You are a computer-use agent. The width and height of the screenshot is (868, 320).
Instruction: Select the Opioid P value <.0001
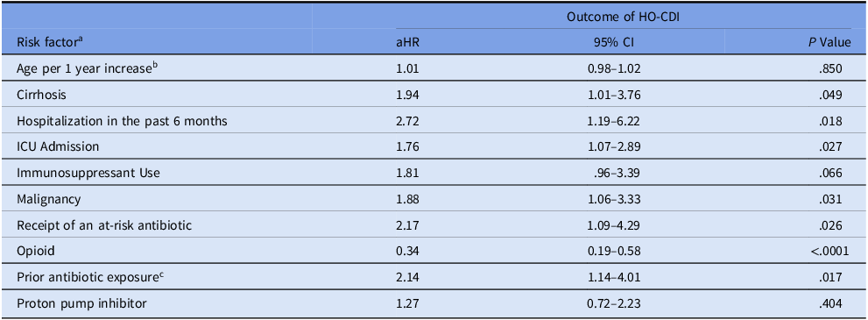pyautogui.click(x=829, y=252)
